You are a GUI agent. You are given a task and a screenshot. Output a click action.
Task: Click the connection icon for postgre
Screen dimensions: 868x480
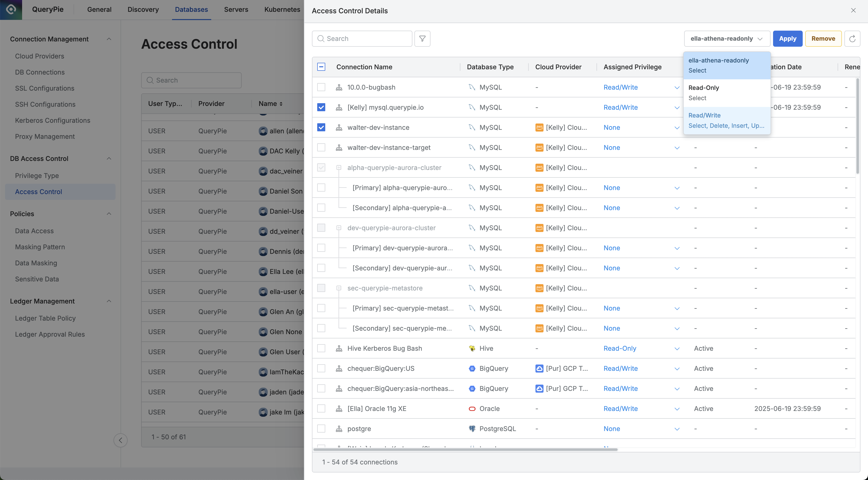pos(339,429)
